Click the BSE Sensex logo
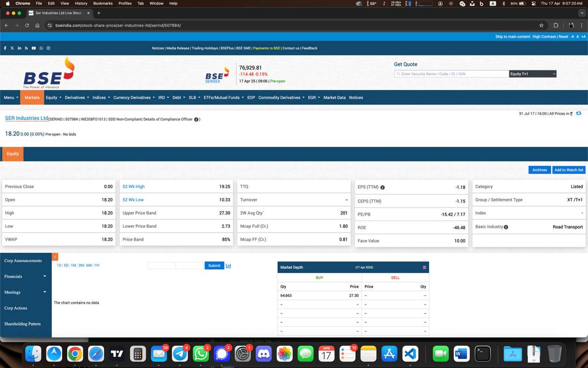Viewport: 588px width, 368px height. (x=217, y=75)
